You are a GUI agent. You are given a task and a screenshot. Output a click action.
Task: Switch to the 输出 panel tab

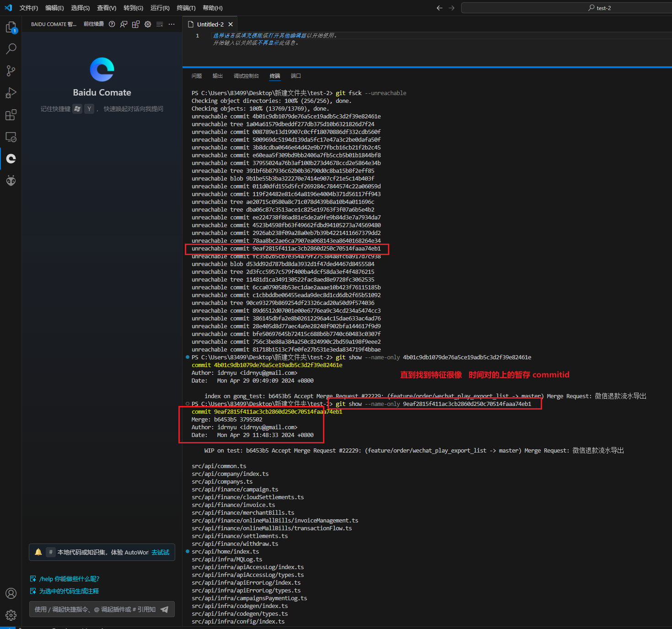click(x=218, y=76)
